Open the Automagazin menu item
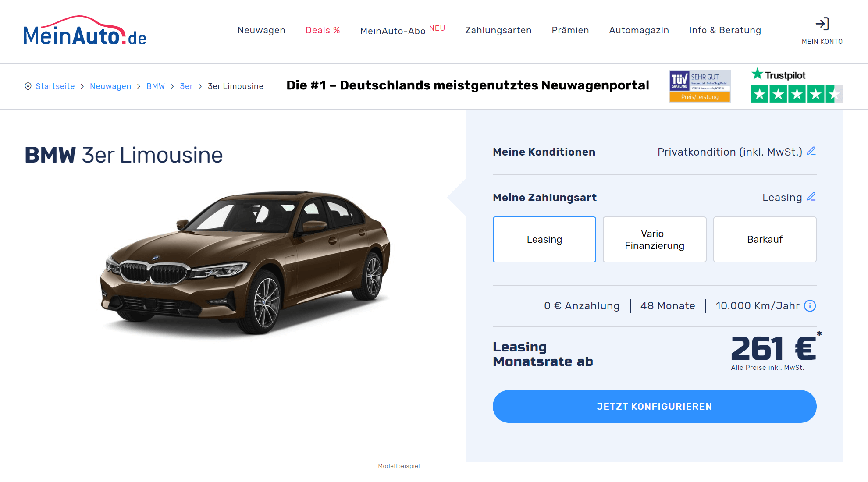Image resolution: width=868 pixels, height=482 pixels. [x=639, y=30]
